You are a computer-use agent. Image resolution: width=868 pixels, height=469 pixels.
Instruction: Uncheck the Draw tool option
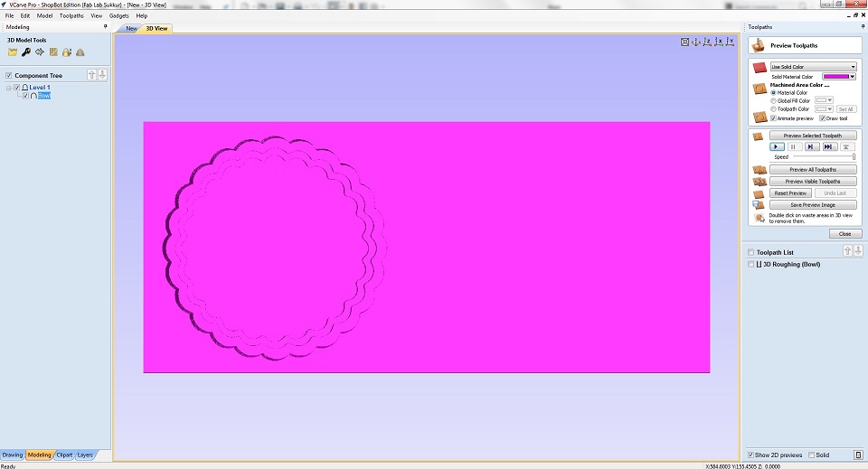(x=822, y=118)
